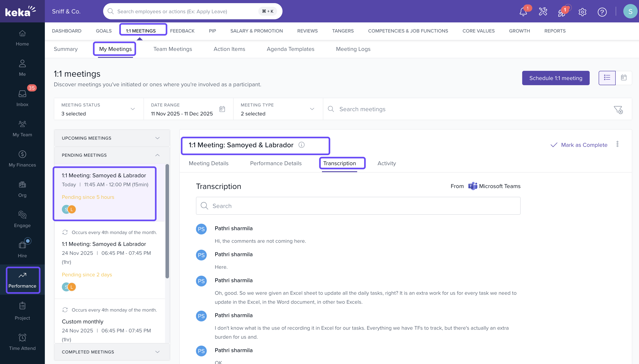Image resolution: width=639 pixels, height=364 pixels.
Task: Open the notifications bell icon
Action: (x=523, y=12)
